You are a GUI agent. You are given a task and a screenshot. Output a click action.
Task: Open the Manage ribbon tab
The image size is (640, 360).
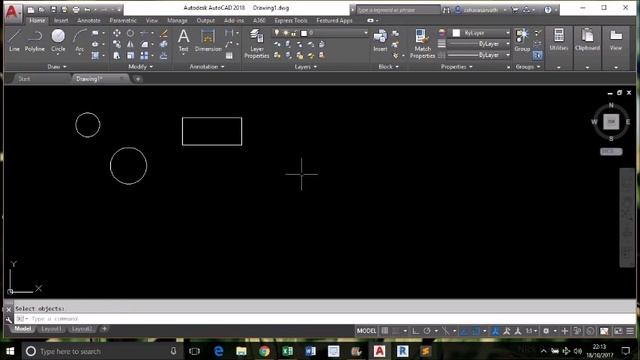[177, 20]
